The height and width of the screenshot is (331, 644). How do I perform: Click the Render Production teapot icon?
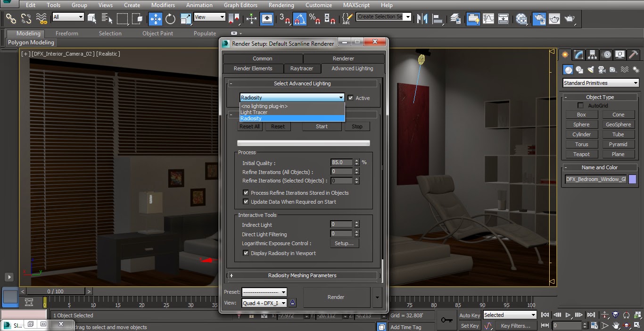[x=570, y=19]
